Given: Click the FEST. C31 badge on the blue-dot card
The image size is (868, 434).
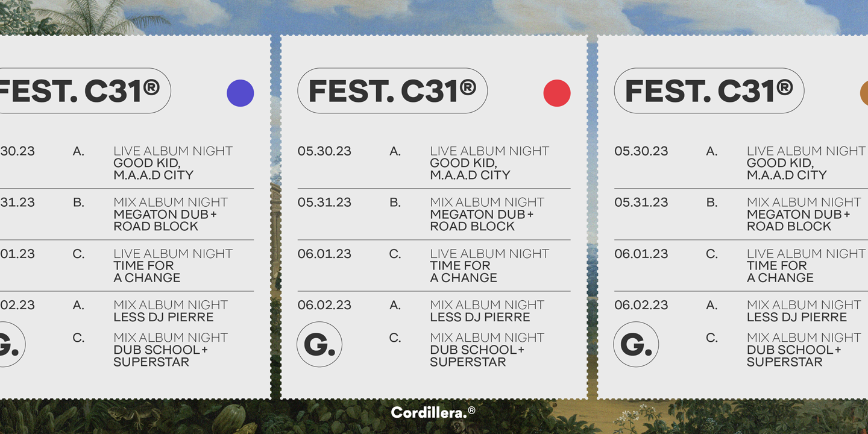Looking at the screenshot, I should point(86,90).
